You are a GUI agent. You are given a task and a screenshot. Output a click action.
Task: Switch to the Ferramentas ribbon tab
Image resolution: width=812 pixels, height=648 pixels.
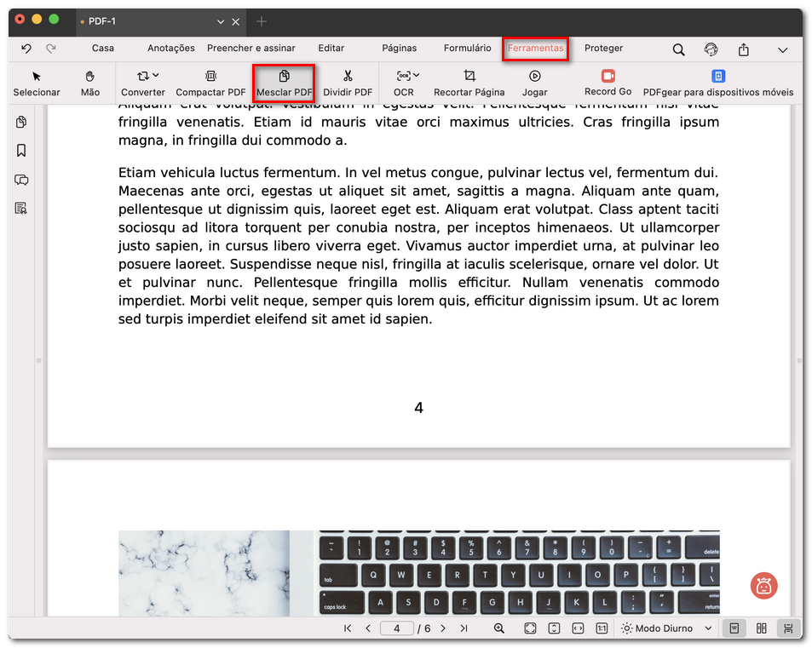tap(535, 49)
